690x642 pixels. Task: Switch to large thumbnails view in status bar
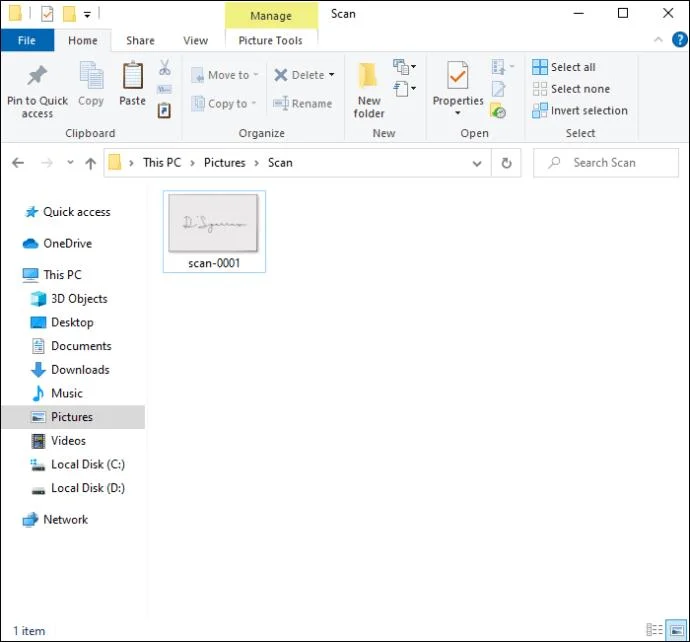[676, 630]
